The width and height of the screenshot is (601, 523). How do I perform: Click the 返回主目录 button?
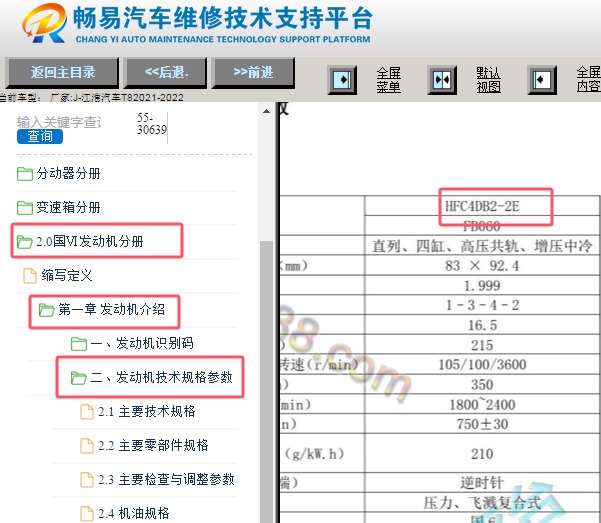62,72
